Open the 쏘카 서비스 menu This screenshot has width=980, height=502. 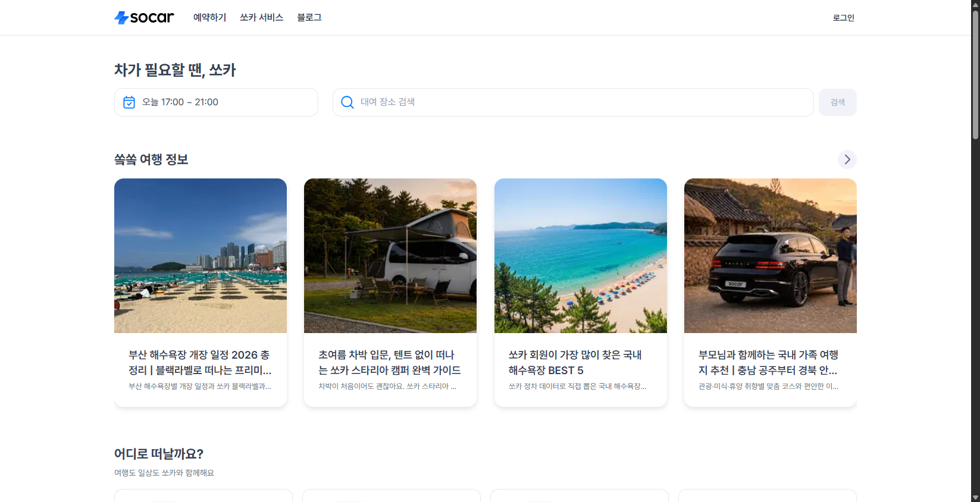(x=261, y=18)
